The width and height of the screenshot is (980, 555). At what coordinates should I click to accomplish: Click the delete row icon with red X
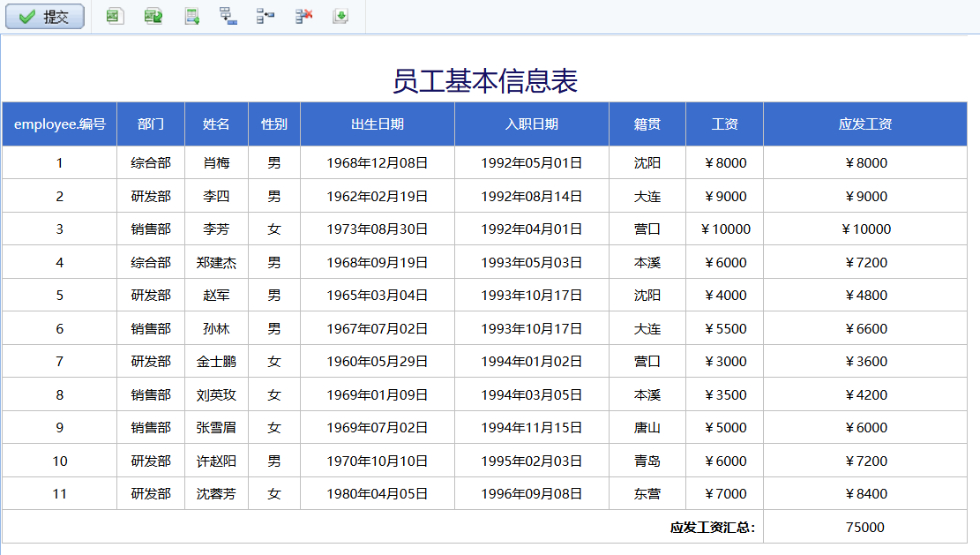tap(304, 17)
